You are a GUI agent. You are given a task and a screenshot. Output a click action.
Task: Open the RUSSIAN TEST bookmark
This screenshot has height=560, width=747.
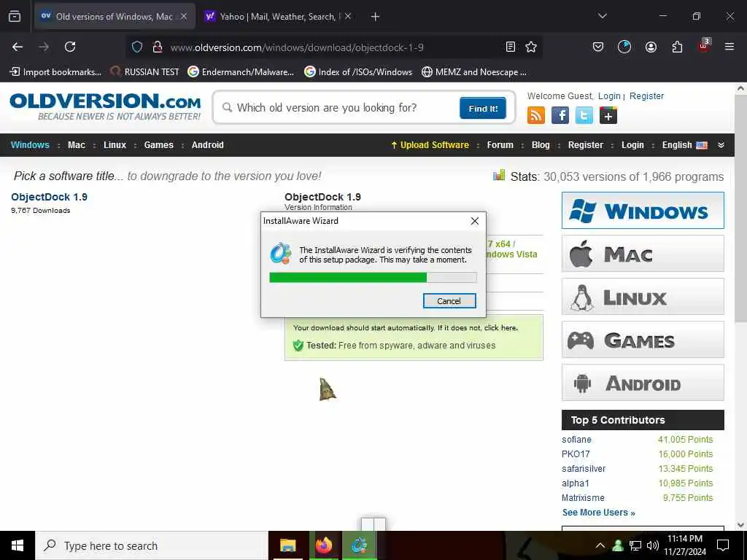pos(145,72)
